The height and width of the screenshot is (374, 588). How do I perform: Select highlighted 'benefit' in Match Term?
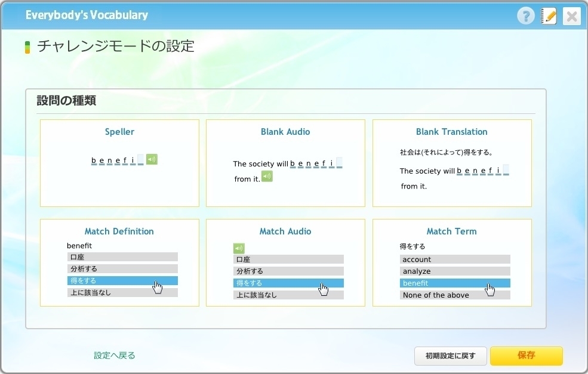pos(455,283)
